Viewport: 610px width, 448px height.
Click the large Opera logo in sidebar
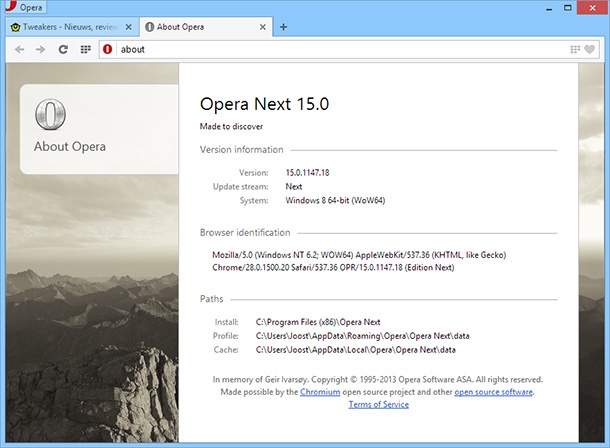[x=50, y=114]
